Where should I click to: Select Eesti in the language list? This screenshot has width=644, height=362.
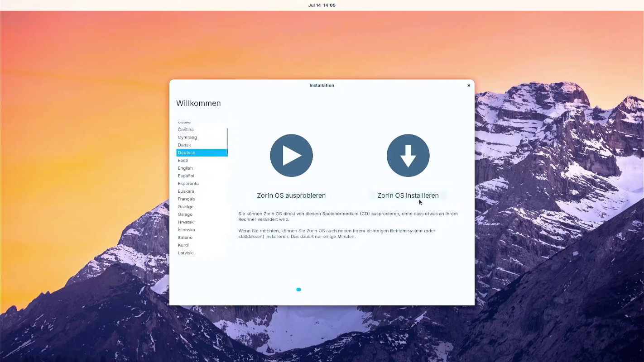202,160
